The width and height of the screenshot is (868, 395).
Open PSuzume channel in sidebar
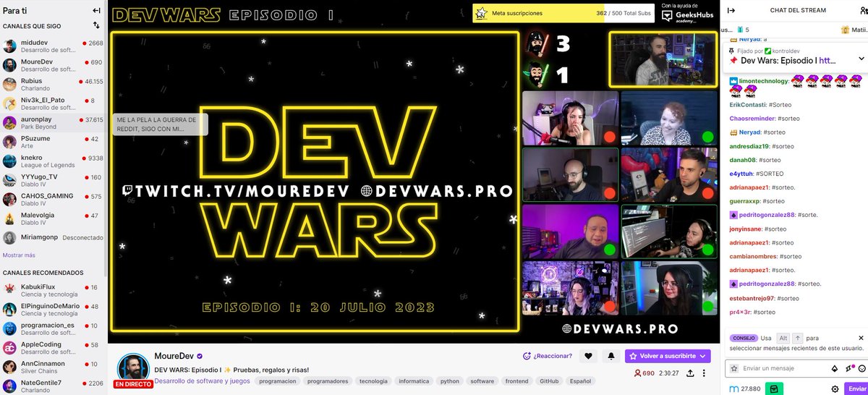pyautogui.click(x=53, y=142)
